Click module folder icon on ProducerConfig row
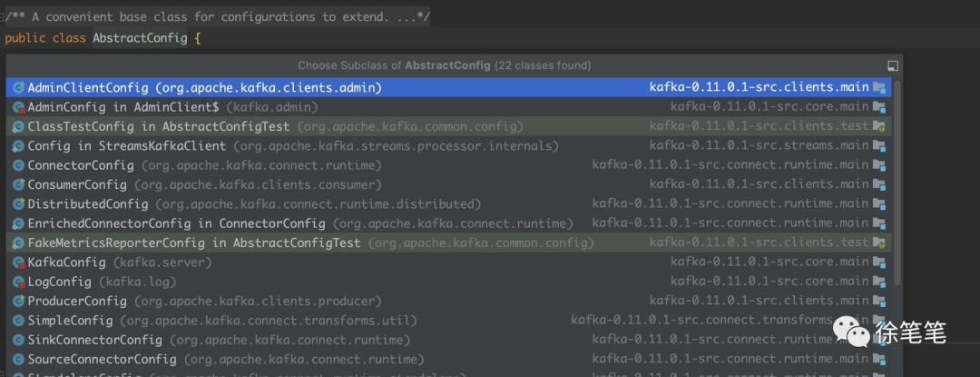 pyautogui.click(x=879, y=301)
